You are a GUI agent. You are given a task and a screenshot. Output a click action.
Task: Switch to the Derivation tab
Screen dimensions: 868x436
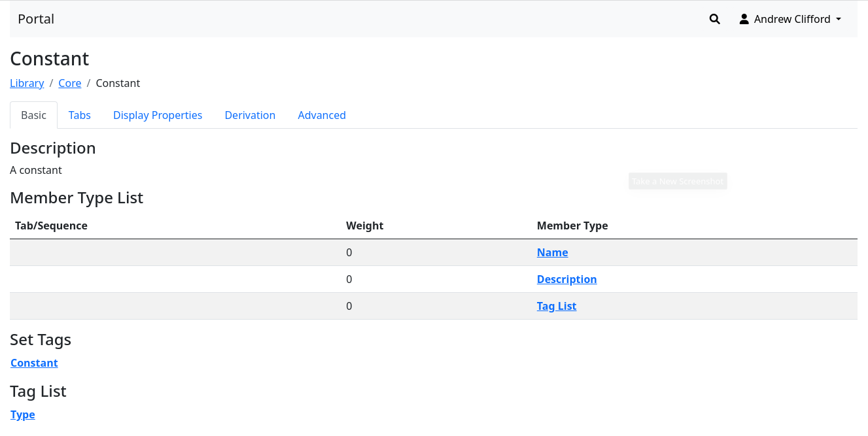click(250, 115)
